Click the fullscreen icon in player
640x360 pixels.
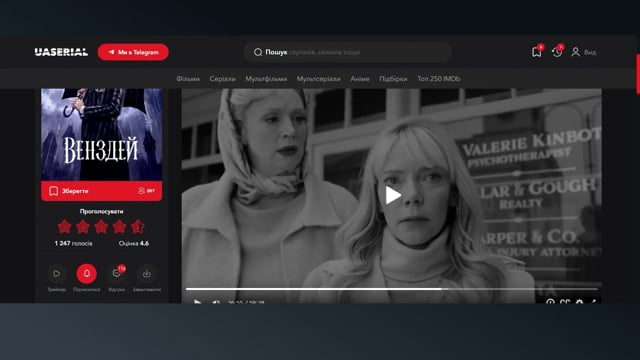tap(593, 302)
